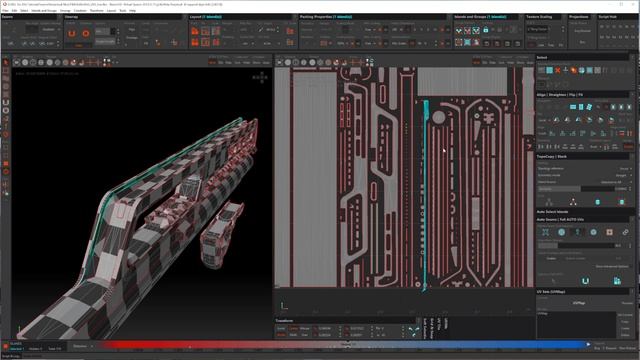Open the File menu
The image size is (640, 360).
coord(5,10)
